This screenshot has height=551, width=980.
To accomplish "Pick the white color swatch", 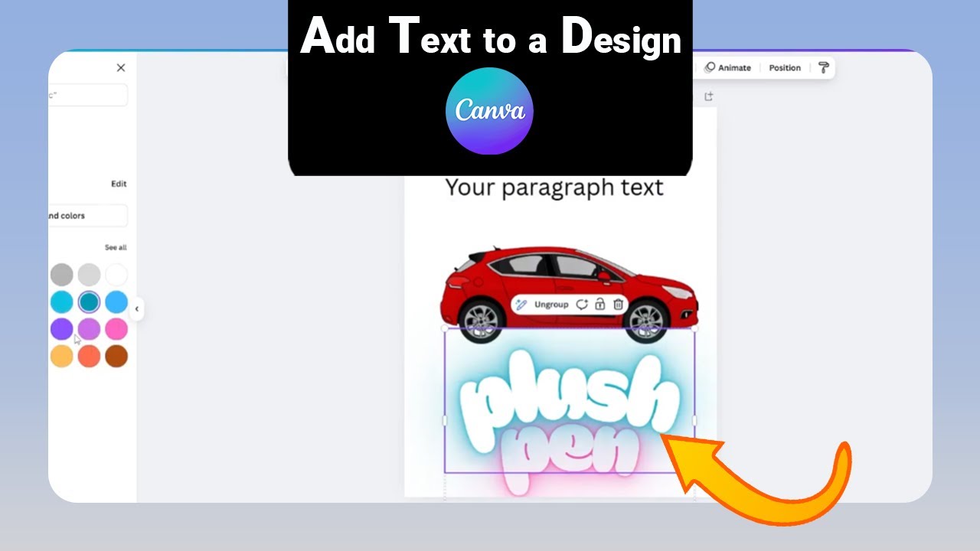I will point(116,275).
